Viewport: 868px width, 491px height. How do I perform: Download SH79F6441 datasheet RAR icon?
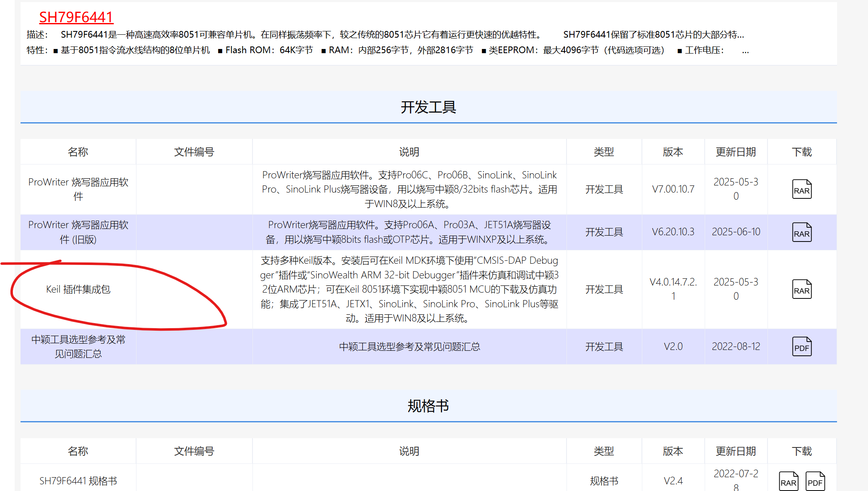point(788,481)
